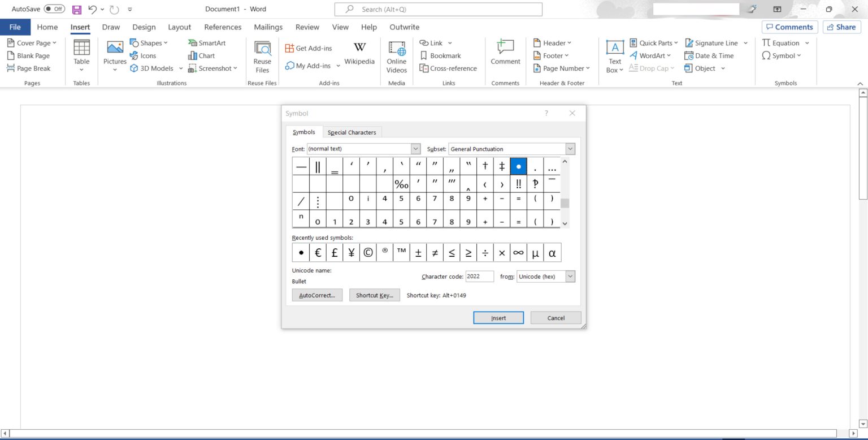Click the Online Videos icon
The height and width of the screenshot is (440, 868).
[396, 50]
